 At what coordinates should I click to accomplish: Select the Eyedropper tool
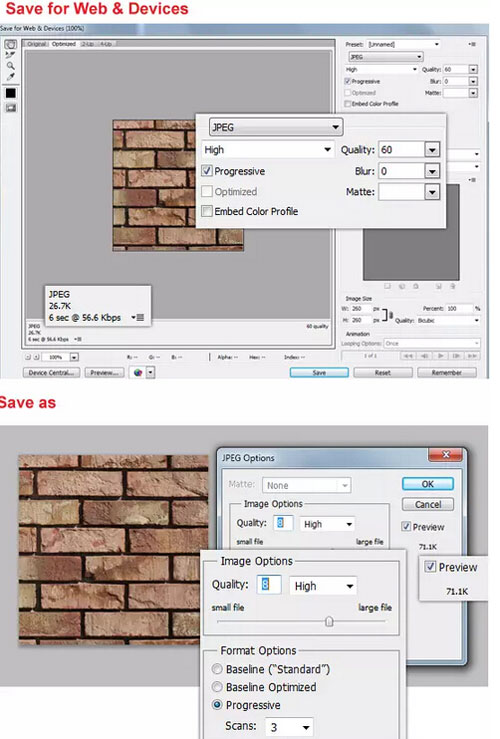pyautogui.click(x=10, y=77)
